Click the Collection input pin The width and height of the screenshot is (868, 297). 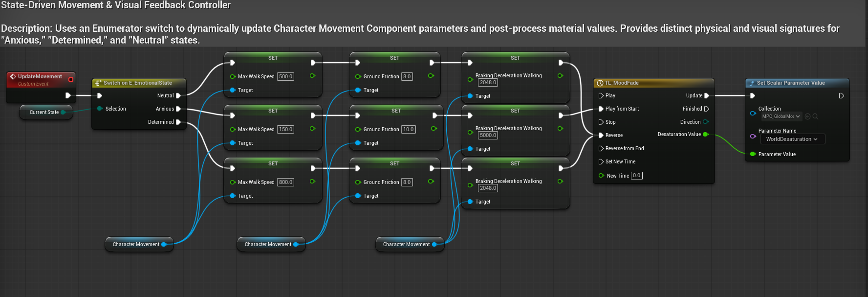pos(753,113)
